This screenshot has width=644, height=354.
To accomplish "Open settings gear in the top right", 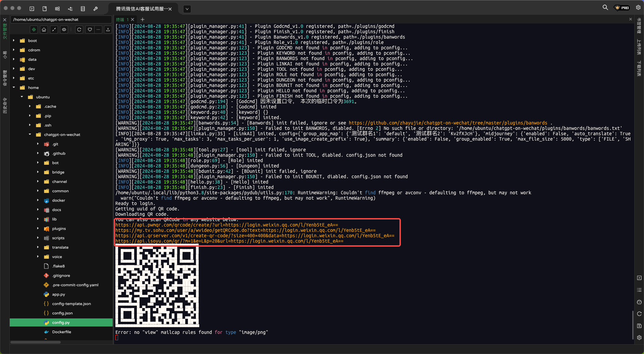I will point(638,7).
